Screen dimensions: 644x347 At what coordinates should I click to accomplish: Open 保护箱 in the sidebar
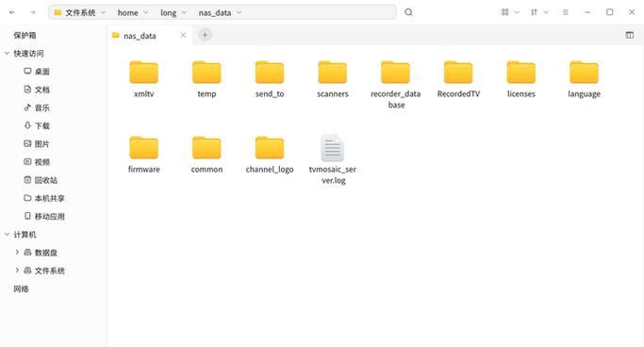(x=25, y=35)
